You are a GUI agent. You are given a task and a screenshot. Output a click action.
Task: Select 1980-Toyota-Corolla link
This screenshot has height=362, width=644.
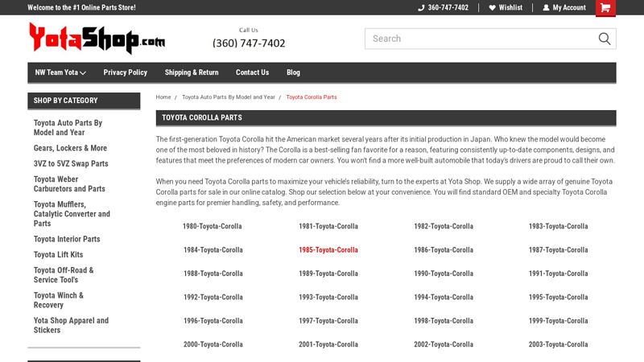[x=213, y=226]
